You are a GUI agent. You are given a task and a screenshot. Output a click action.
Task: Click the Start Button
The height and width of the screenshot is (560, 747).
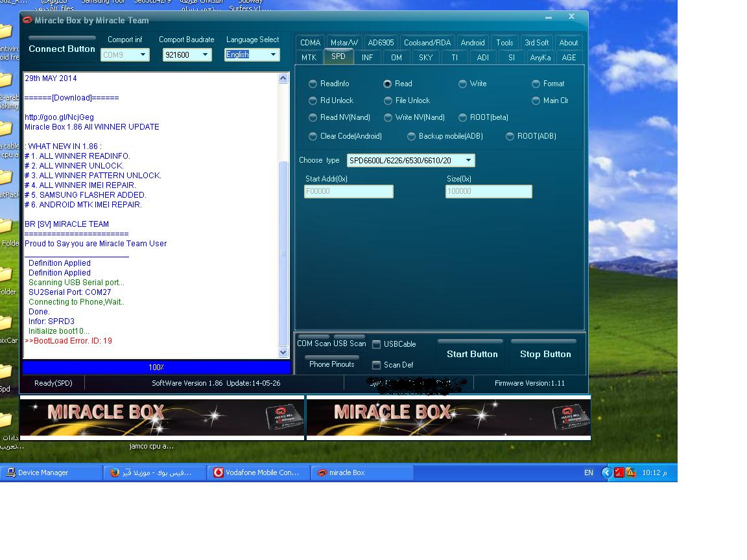tap(472, 354)
